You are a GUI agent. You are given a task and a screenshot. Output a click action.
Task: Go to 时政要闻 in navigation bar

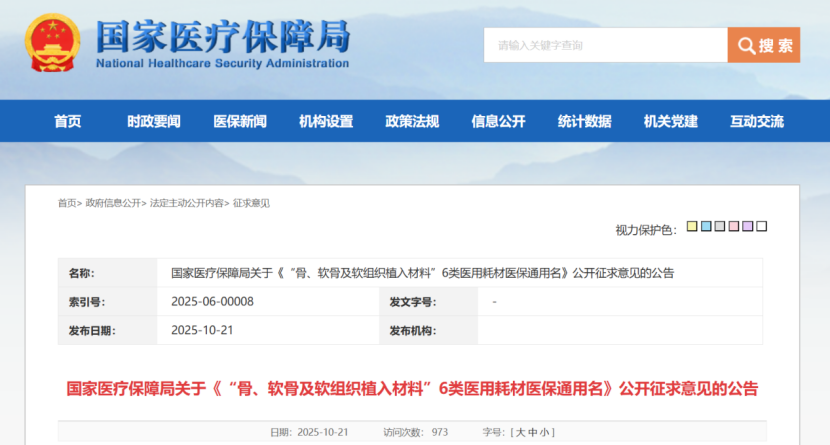(154, 121)
